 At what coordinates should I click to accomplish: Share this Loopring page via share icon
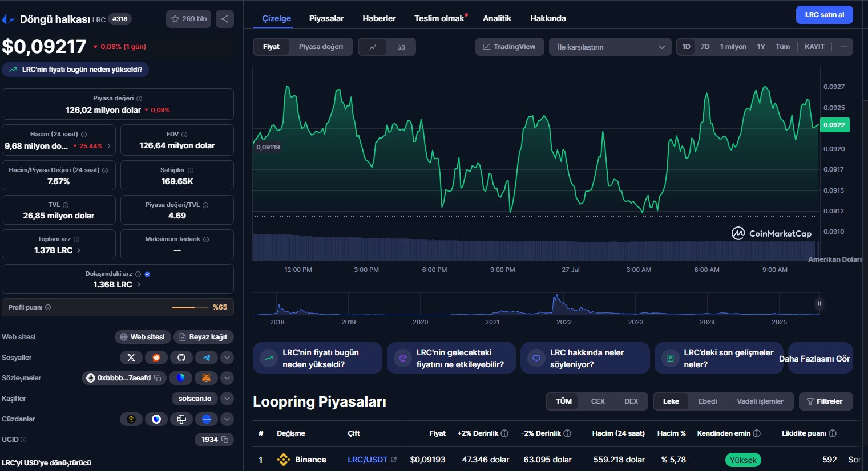point(225,19)
